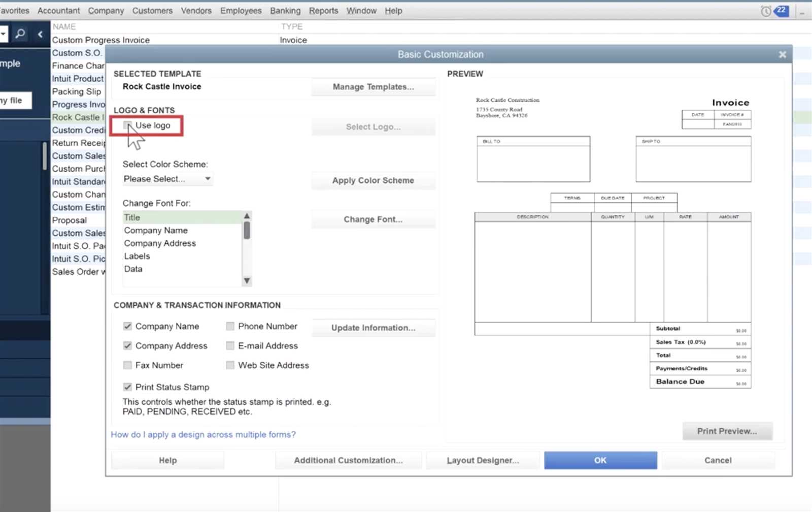Screen dimensions: 812x512
Task: Open the sidebar dropdown arrow beside search
Action: pyautogui.click(x=4, y=34)
